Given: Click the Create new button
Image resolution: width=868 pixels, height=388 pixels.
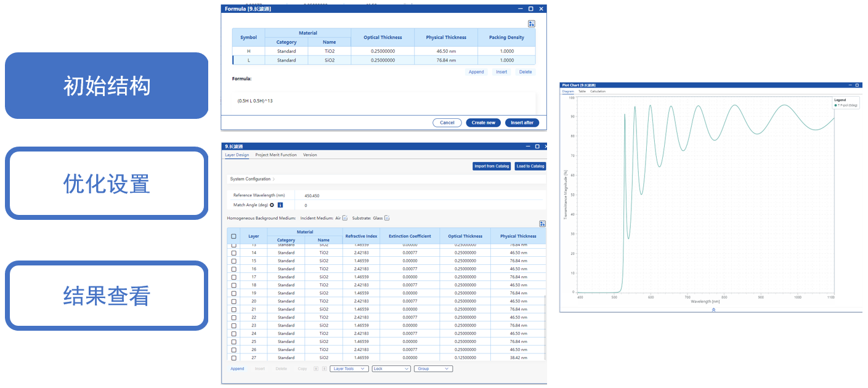Looking at the screenshot, I should (x=483, y=123).
